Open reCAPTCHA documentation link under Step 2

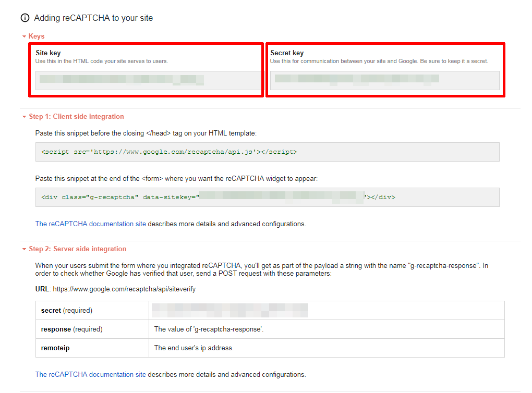[91, 374]
